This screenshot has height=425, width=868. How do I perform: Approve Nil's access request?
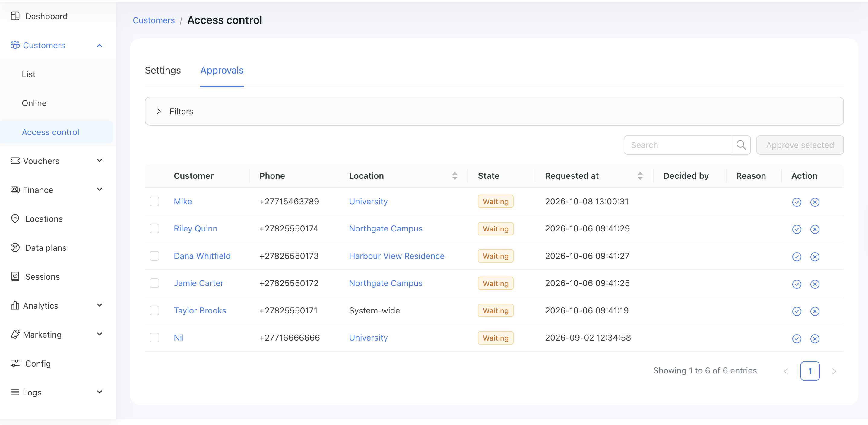[797, 338]
